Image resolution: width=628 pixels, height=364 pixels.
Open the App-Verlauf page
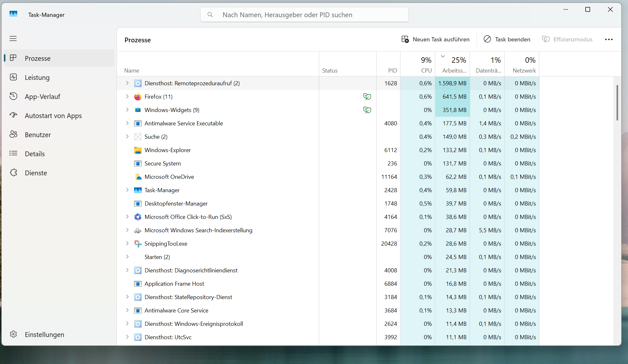pos(59,96)
